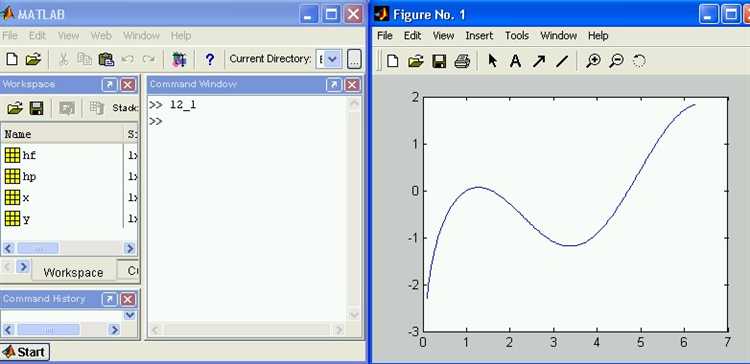
Task: Browse for folder with ellipsis button
Action: point(354,59)
